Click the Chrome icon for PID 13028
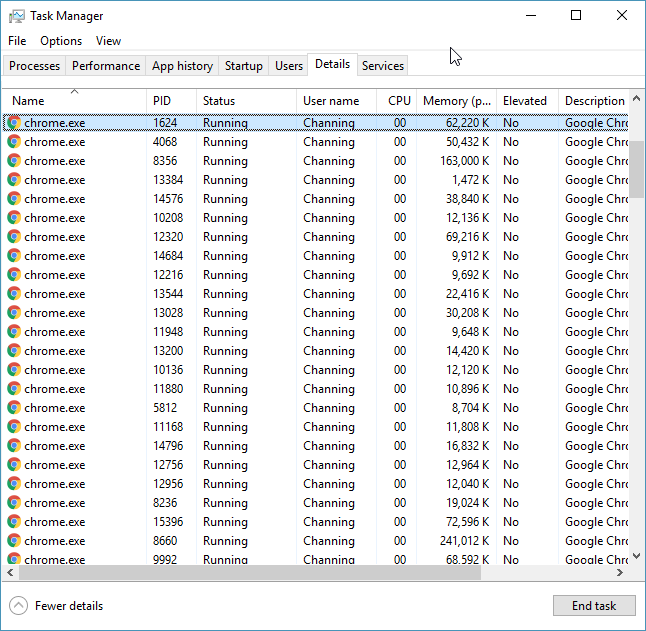This screenshot has height=631, width=646. point(14,313)
